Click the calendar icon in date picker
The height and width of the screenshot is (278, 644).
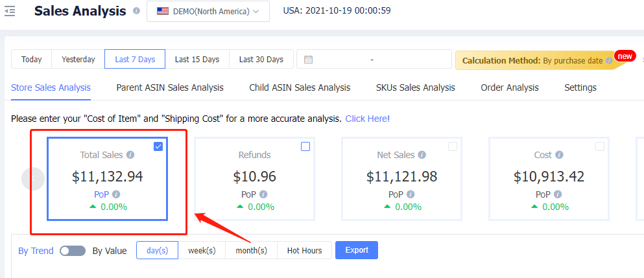click(309, 60)
